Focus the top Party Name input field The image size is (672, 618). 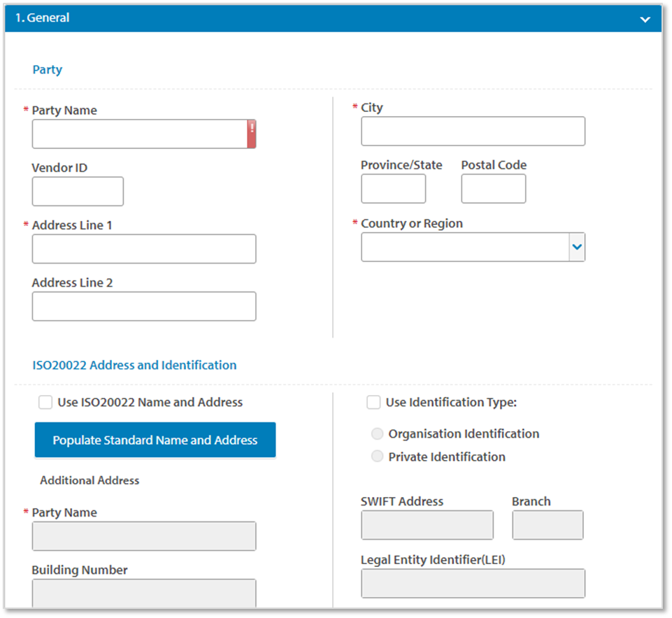click(x=138, y=134)
